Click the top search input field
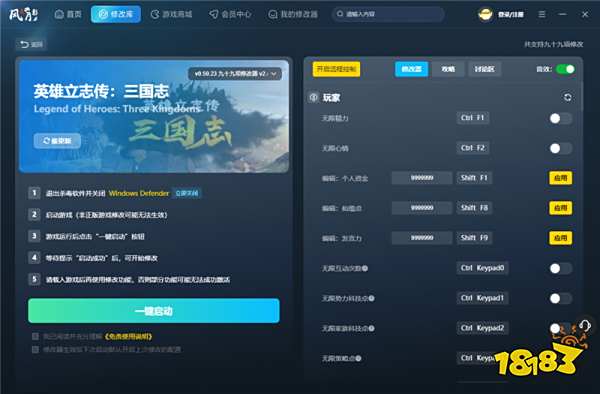600x394 pixels. coord(388,14)
